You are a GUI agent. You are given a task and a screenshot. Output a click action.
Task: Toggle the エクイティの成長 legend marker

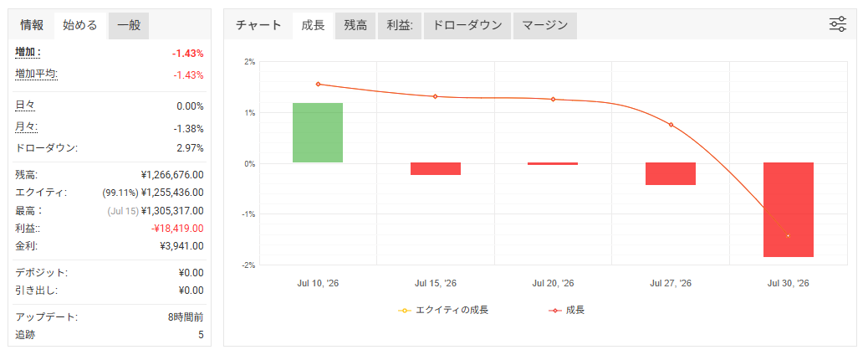tap(405, 311)
